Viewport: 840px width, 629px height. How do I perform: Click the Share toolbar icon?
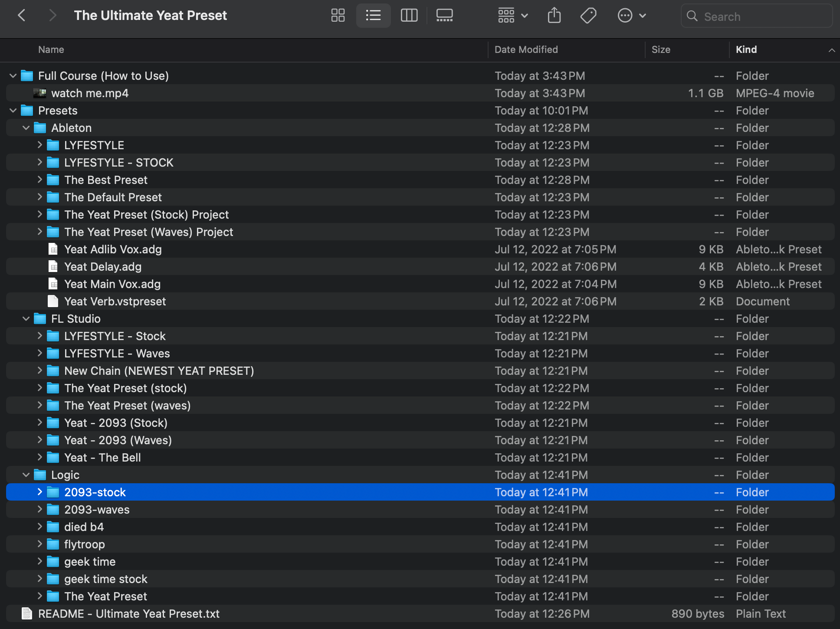click(554, 16)
